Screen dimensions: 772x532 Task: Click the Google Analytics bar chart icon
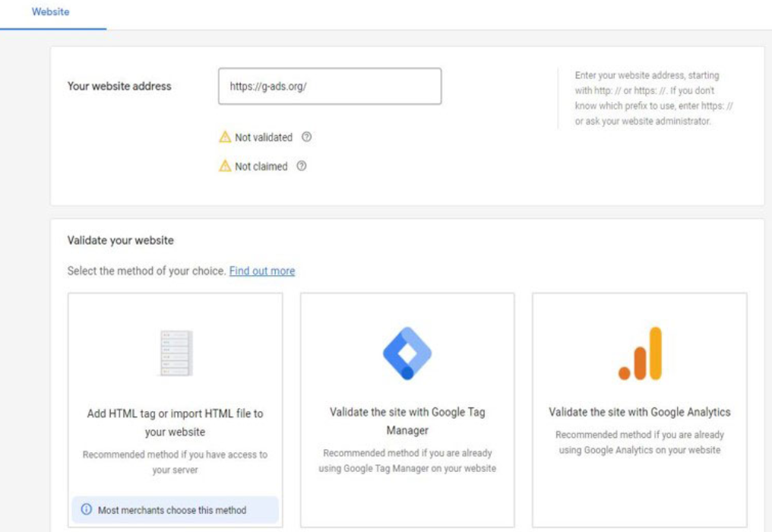[640, 353]
